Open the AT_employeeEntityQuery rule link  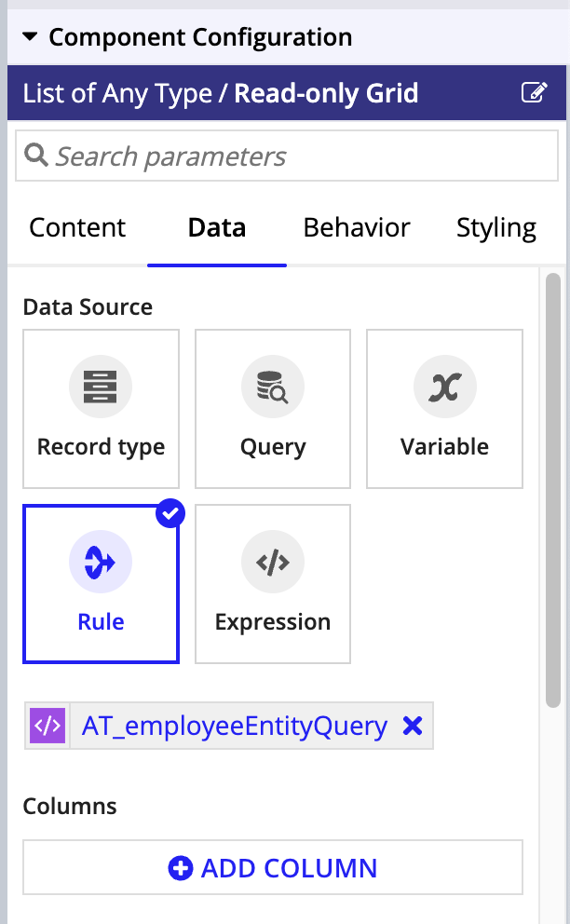tap(235, 726)
